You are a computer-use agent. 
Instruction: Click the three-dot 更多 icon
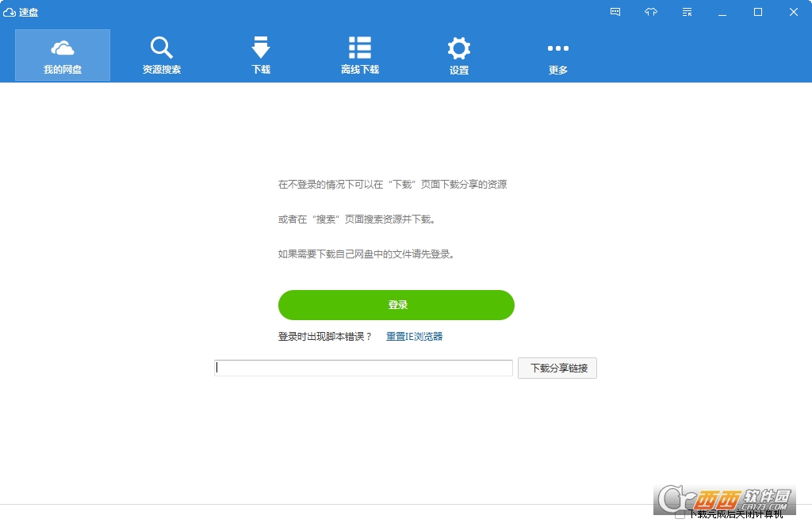(558, 48)
